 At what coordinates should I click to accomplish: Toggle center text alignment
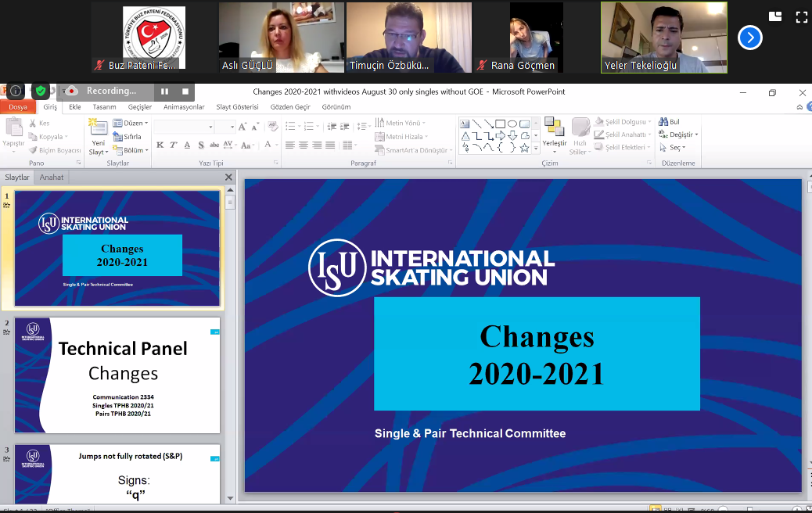coord(304,145)
